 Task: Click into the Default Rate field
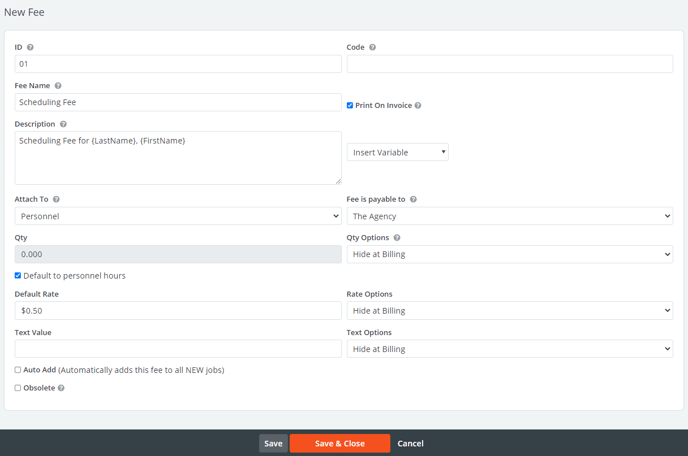click(x=178, y=311)
